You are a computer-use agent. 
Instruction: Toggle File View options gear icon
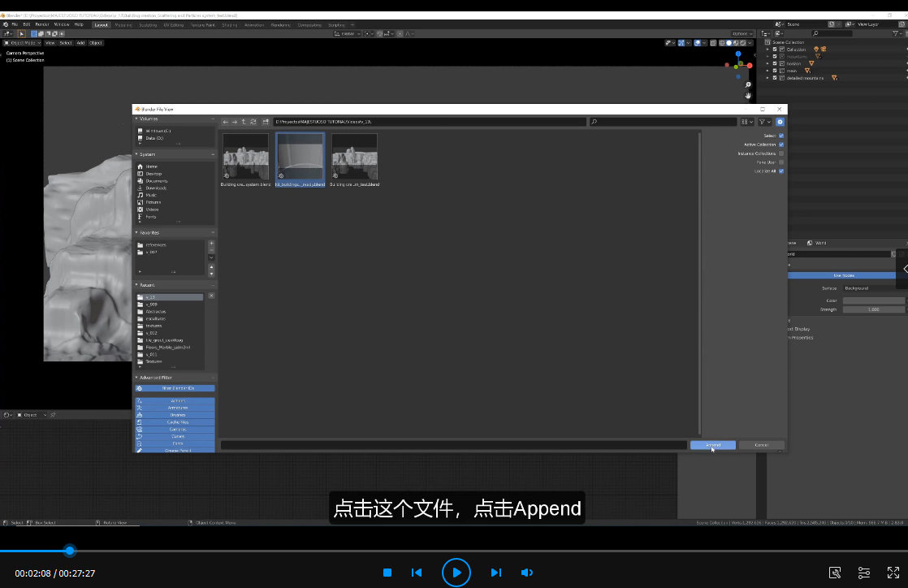(x=780, y=122)
